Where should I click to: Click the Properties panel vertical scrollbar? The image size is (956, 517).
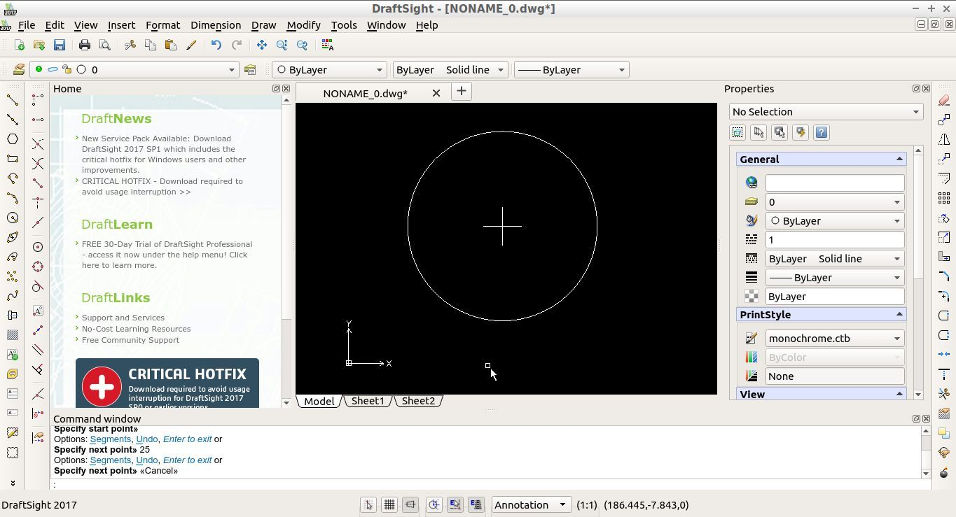(918, 271)
